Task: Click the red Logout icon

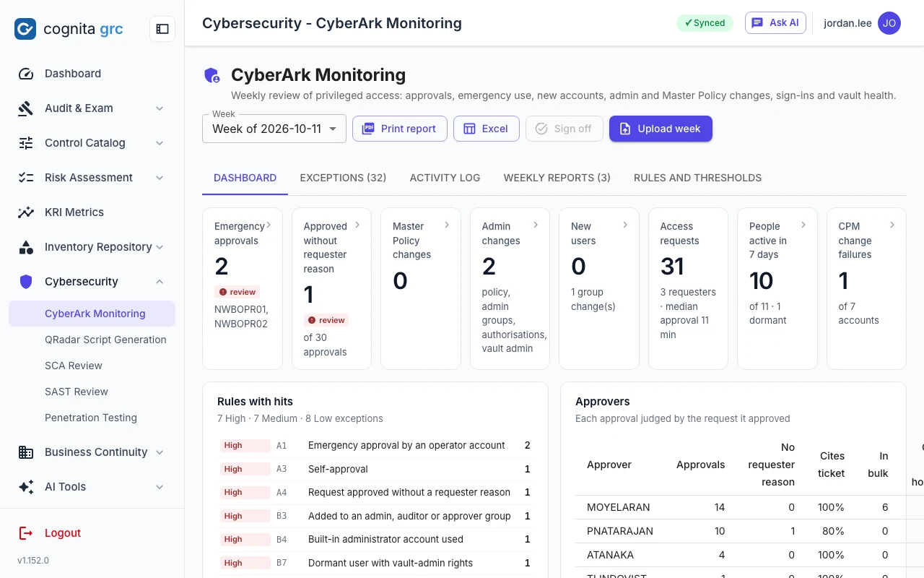Action: (x=26, y=533)
